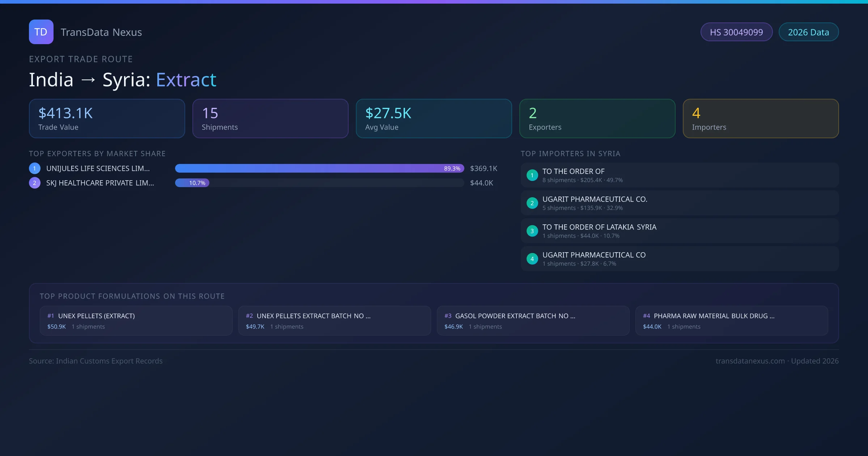Image resolution: width=868 pixels, height=456 pixels.
Task: Click green badge 1 beside TO THE ORDER OF
Action: (x=532, y=175)
